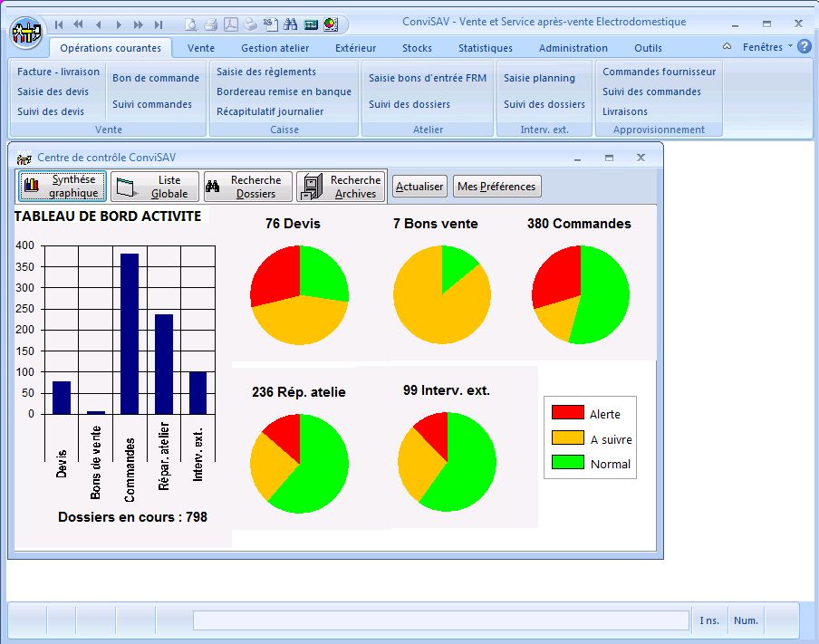This screenshot has width=819, height=644.
Task: Open the Statistiques tab
Action: click(x=486, y=48)
